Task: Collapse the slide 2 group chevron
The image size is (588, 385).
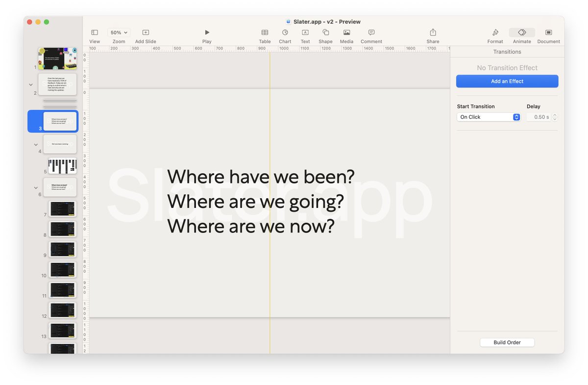Action: 31,85
